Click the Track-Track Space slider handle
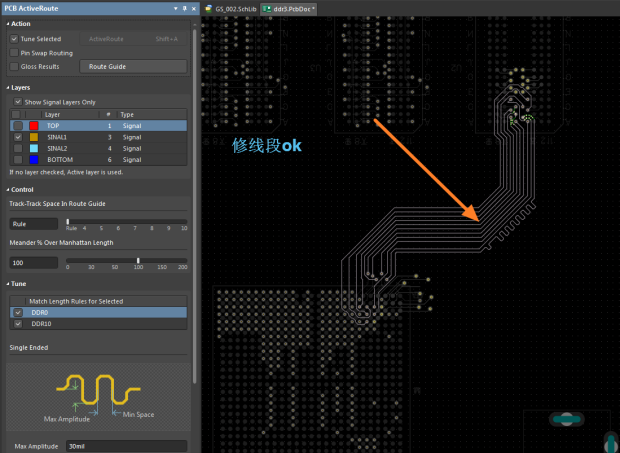620x453 pixels. coord(68,222)
